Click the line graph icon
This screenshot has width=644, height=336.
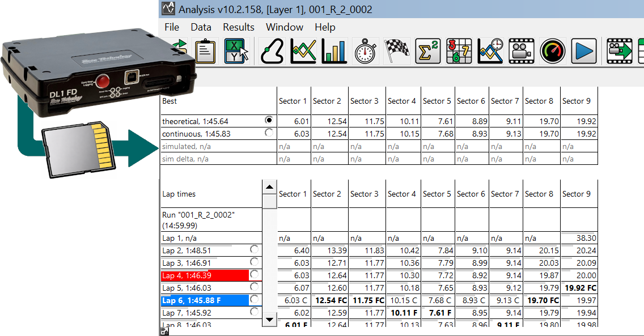(x=303, y=52)
